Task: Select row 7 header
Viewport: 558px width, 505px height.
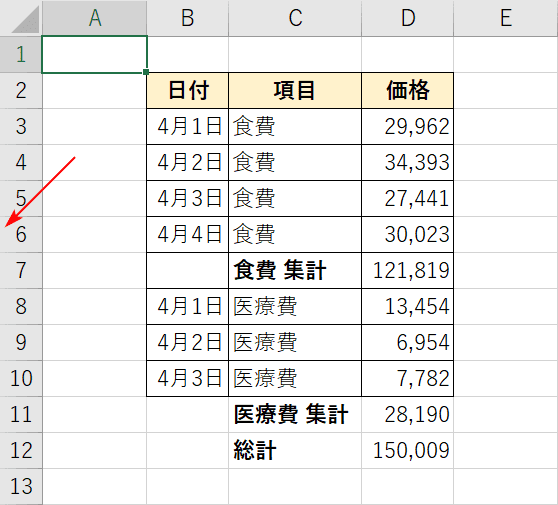Action: point(21,270)
